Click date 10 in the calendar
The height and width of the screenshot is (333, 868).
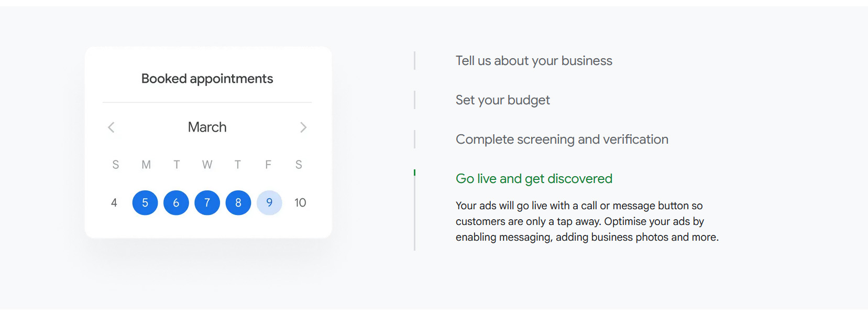point(300,203)
